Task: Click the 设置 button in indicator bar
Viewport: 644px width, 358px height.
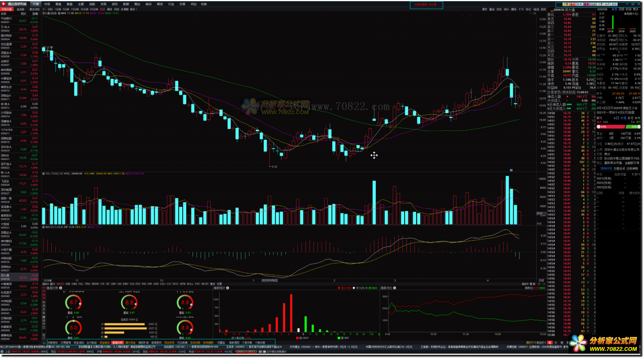Action: coord(219,284)
